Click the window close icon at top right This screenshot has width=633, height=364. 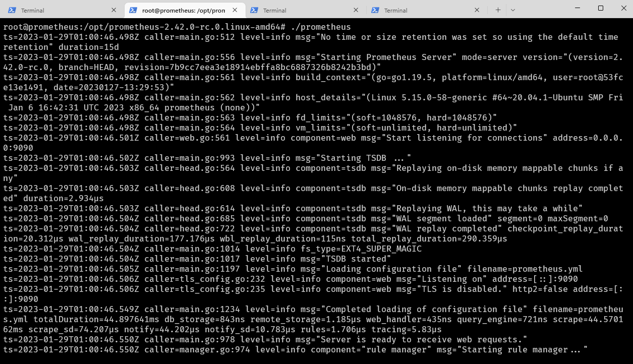coord(624,9)
